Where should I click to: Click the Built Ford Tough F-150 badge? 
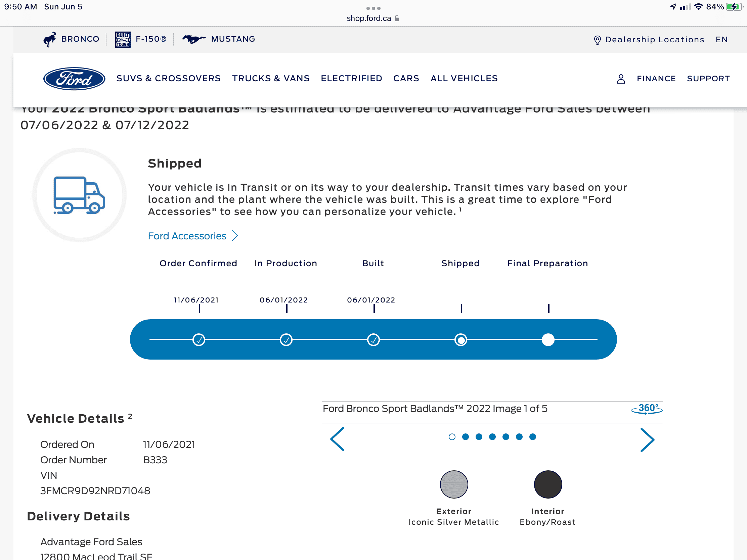pyautogui.click(x=123, y=40)
